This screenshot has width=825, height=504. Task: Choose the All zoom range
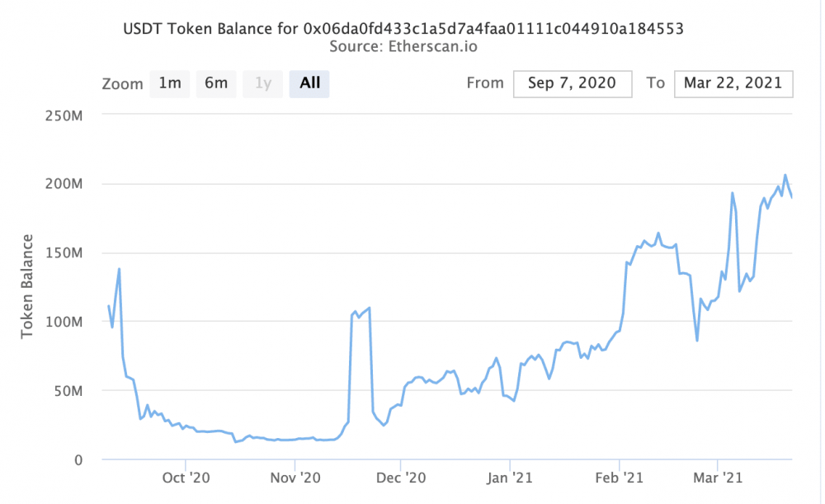(309, 83)
